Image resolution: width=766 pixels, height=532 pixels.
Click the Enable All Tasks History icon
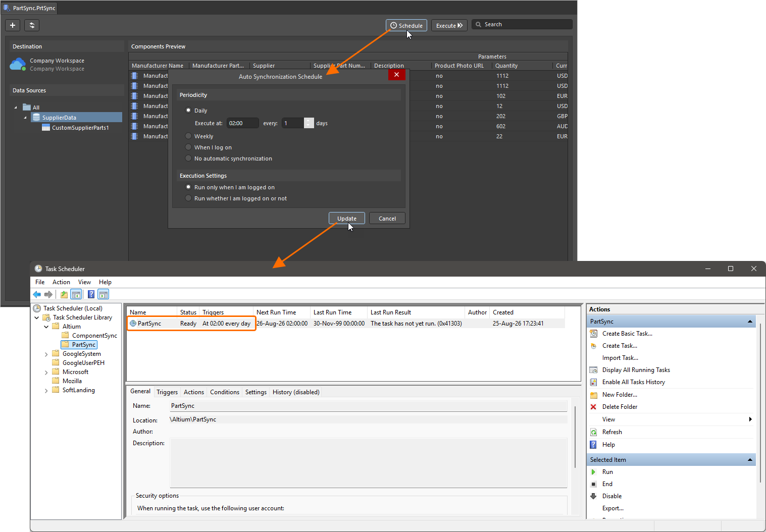[594, 382]
